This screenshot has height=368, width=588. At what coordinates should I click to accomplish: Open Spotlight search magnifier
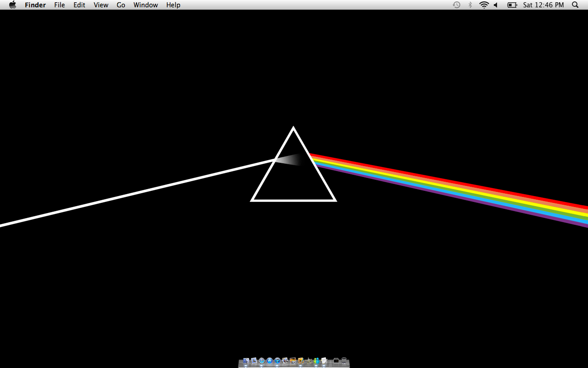[575, 5]
